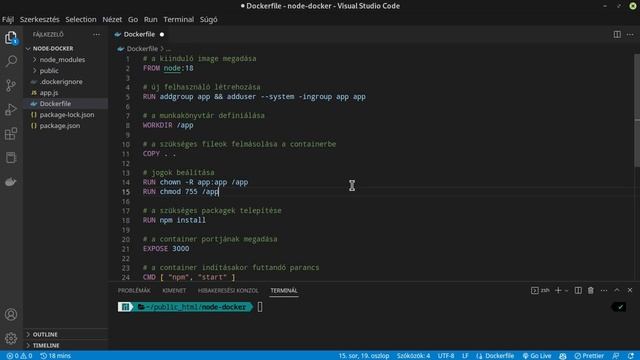
Task: Kill terminal with trash icon
Action: tap(591, 290)
